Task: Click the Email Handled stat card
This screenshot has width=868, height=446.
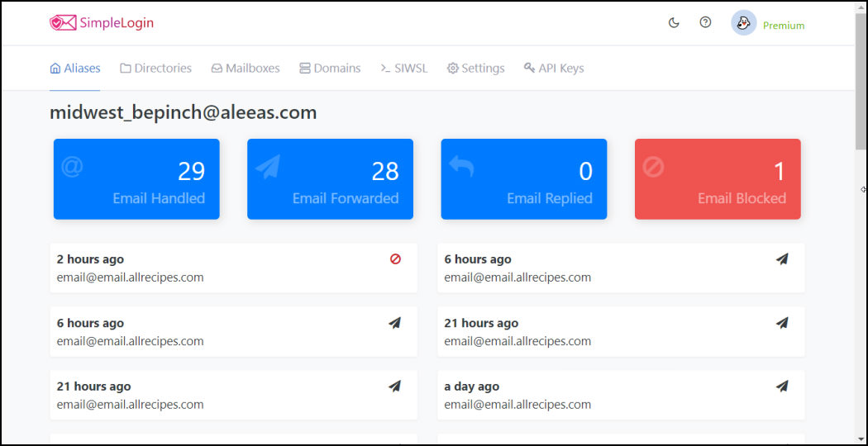Action: 136,178
